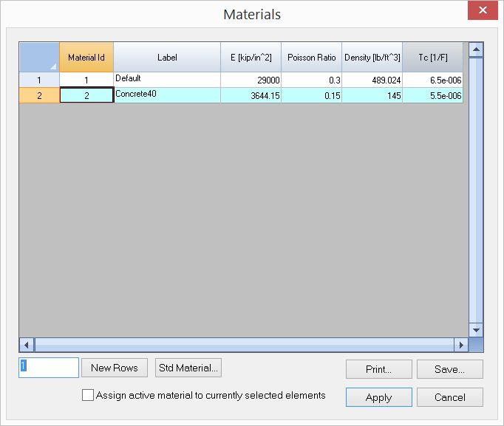Screen dimensions: 504x426
Task: Select the 29000 modulus cell
Action: 251,80
